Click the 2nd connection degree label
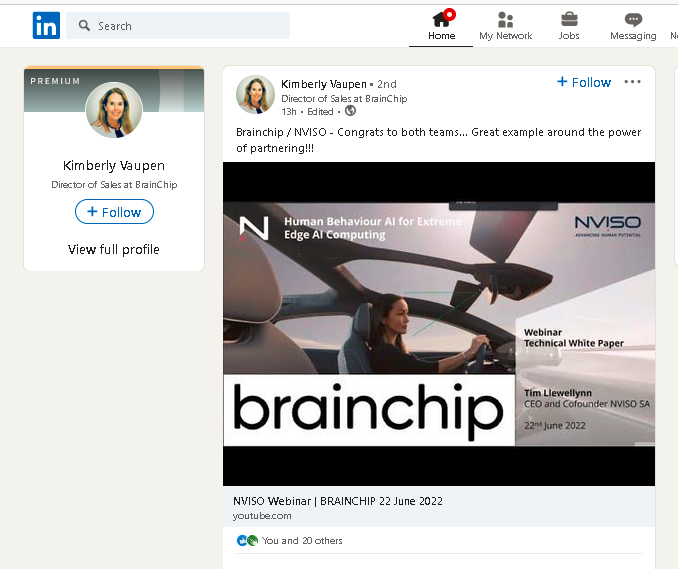 pos(387,84)
